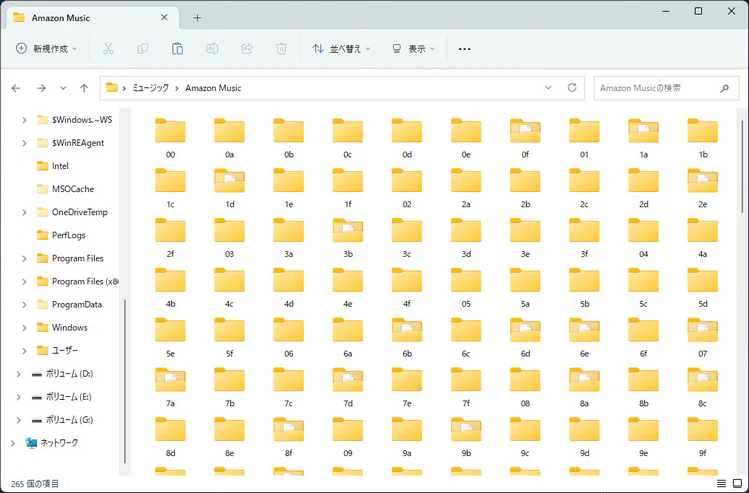The image size is (749, 493).
Task: Expand the $Windows.~WS tree node
Action: point(24,120)
